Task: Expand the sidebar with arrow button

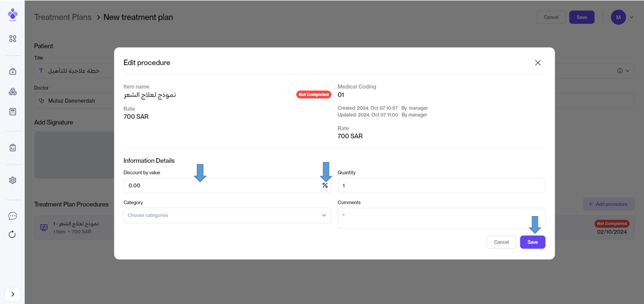Action: click(13, 294)
